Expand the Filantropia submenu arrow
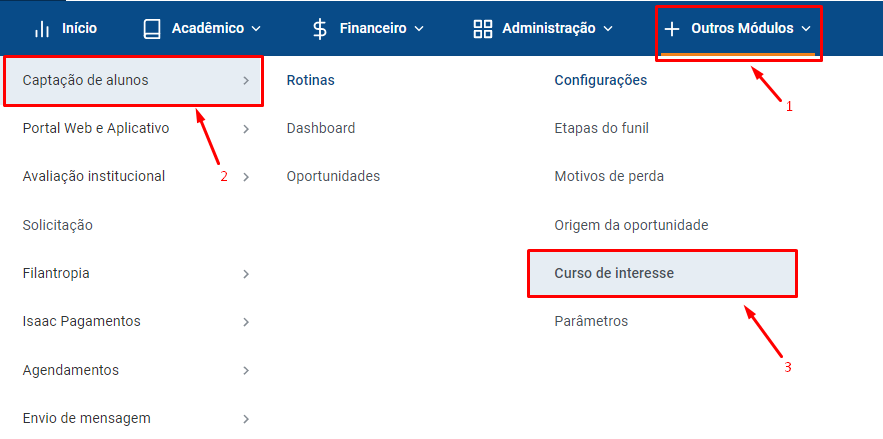Image resolution: width=883 pixels, height=439 pixels. 246,274
